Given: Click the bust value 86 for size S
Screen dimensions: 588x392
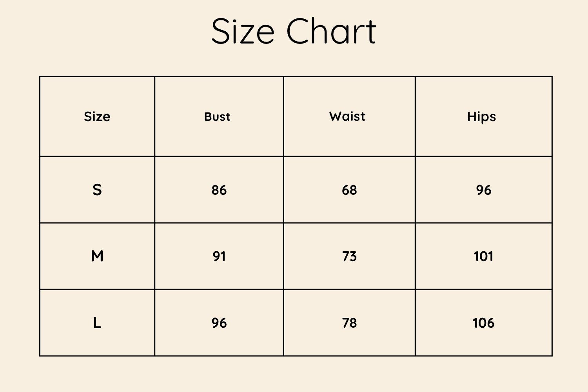Looking at the screenshot, I should (219, 190).
